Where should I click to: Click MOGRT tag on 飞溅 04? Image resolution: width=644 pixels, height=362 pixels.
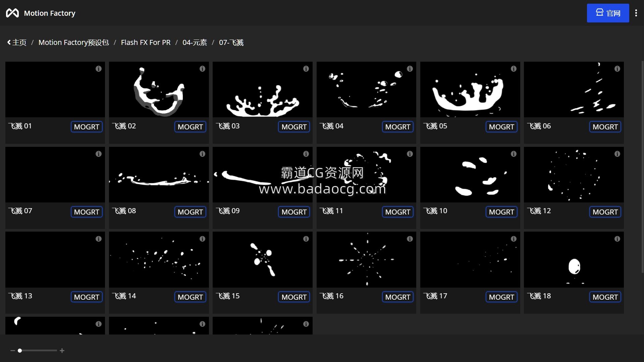point(398,127)
